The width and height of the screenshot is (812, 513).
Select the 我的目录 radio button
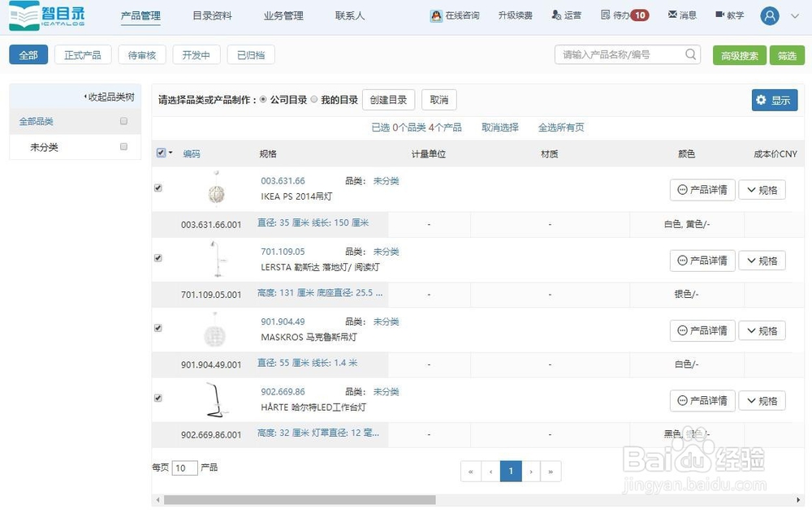[313, 99]
